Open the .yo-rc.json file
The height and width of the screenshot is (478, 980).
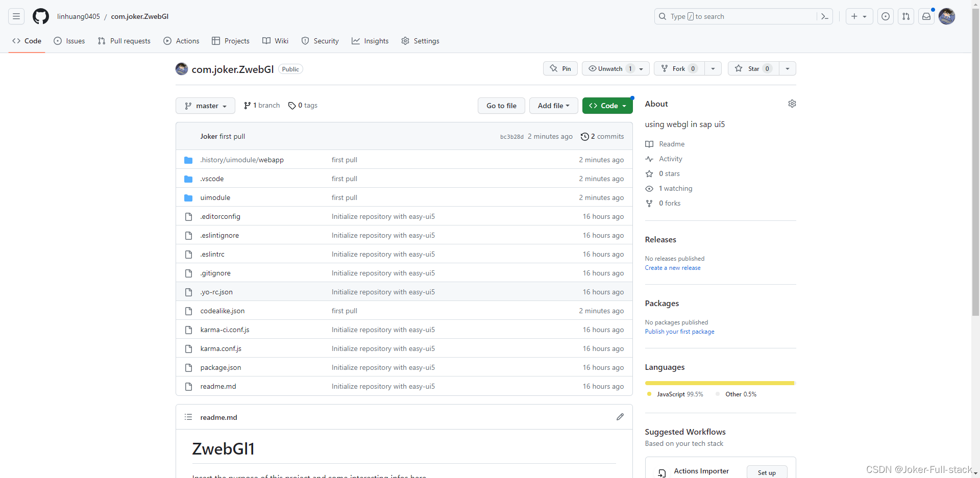[x=216, y=292]
